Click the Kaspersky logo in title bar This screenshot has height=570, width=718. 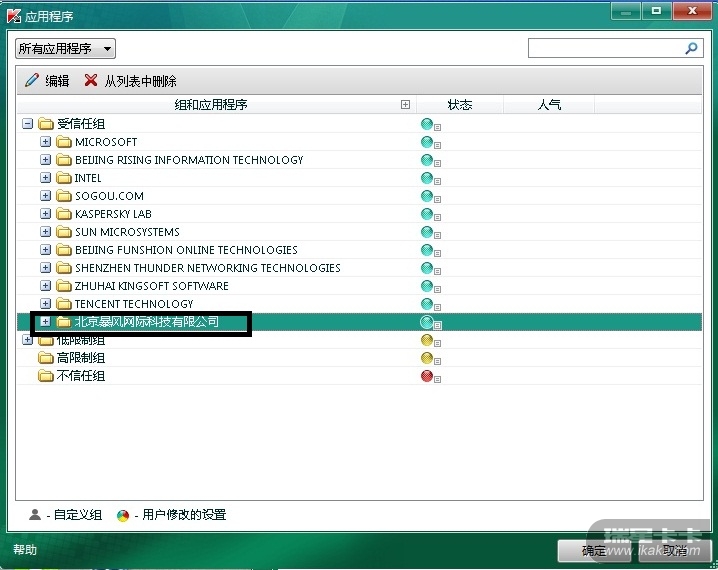pyautogui.click(x=14, y=16)
